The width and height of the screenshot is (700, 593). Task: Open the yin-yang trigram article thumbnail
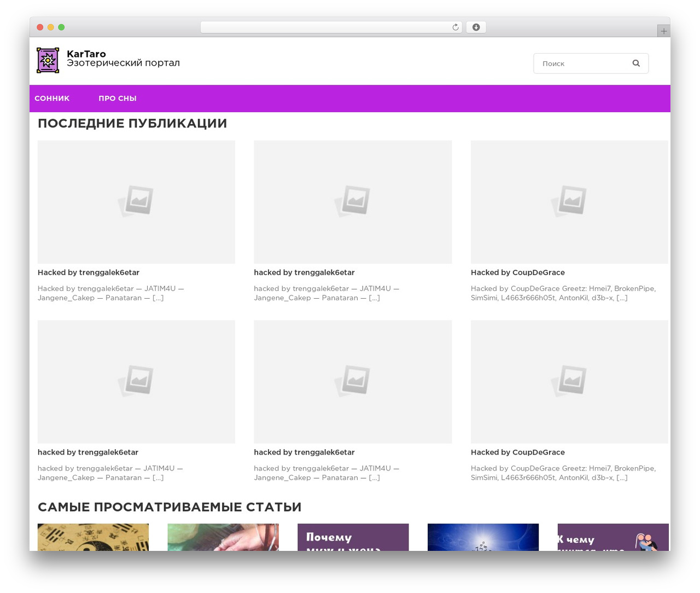coord(93,537)
